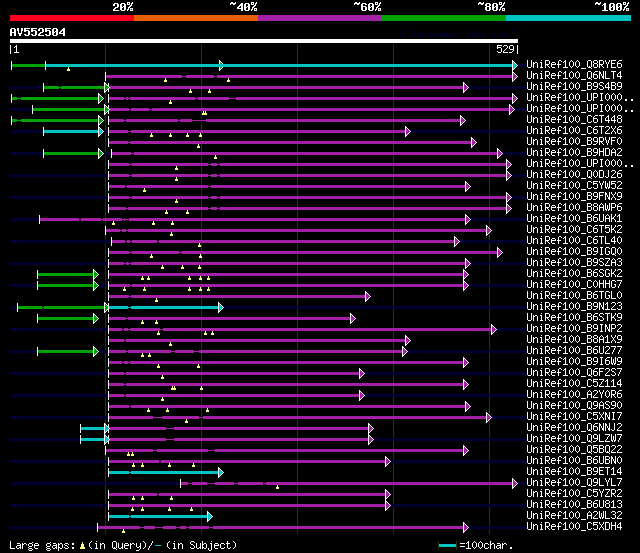Select UniRef100_A2WL32 label
This screenshot has width=640, height=553.
coord(574,516)
